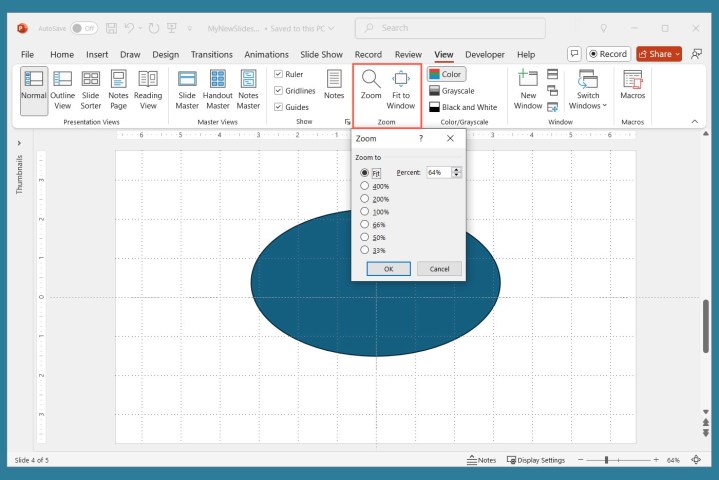Expand the Switch Windows dropdown

(588, 90)
